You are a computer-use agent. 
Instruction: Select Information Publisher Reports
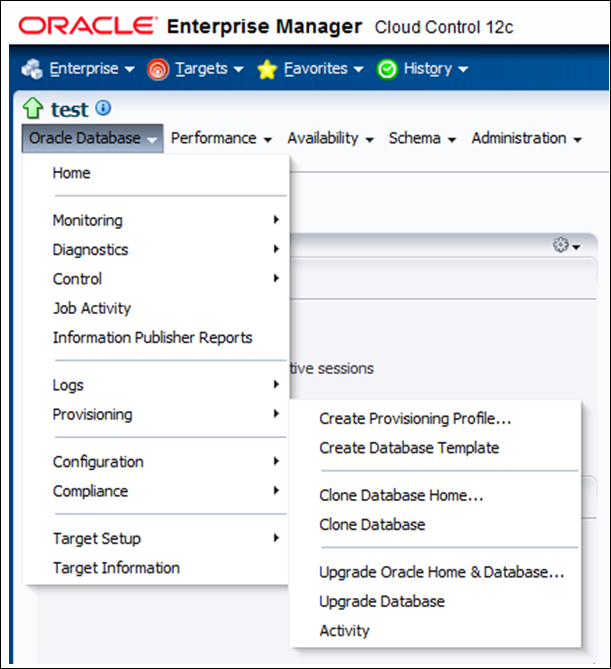tap(157, 337)
